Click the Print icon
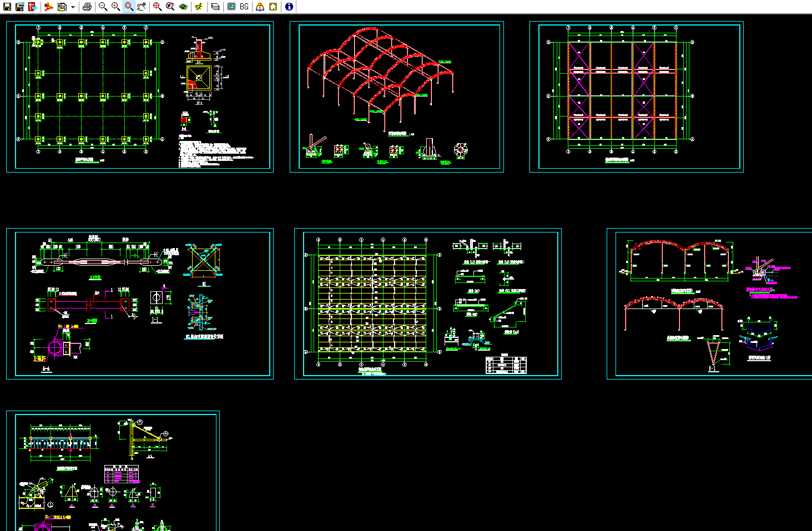Viewport: 812px width, 531px height. click(x=87, y=7)
